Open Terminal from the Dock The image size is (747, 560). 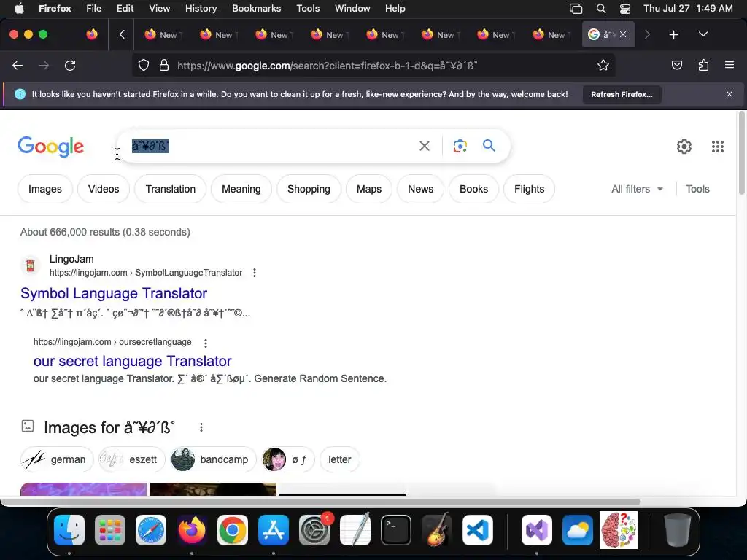point(396,530)
